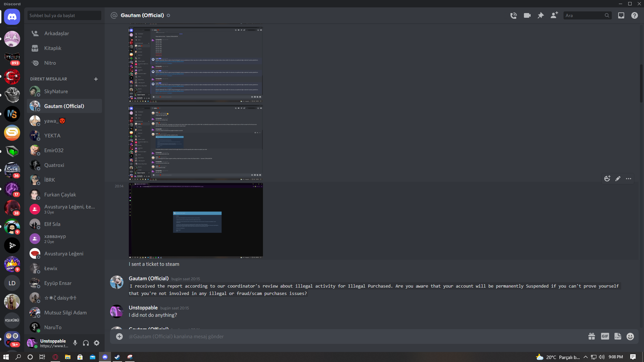Open pinned messages
644x362 pixels.
541,15
